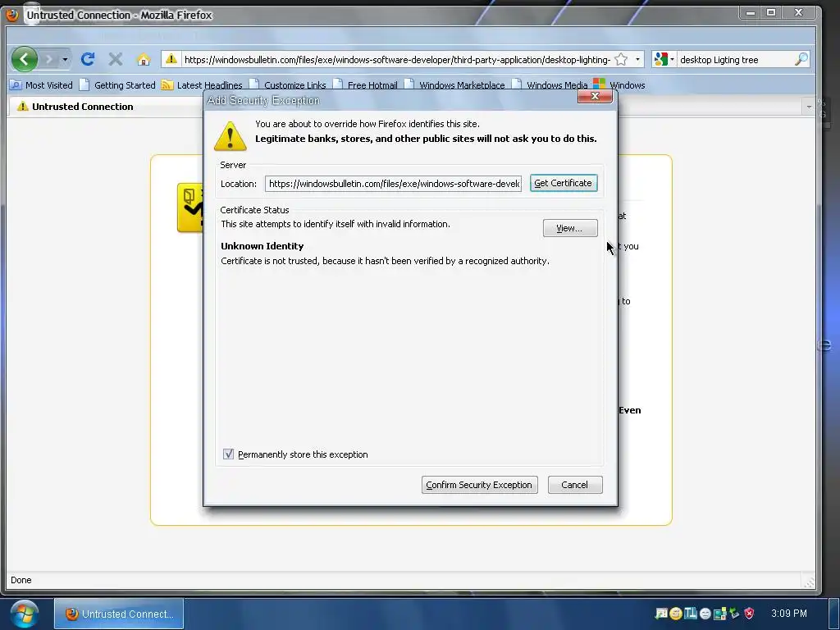Viewport: 840px width, 630px height.
Task: Click the red security shield tray icon
Action: point(750,614)
